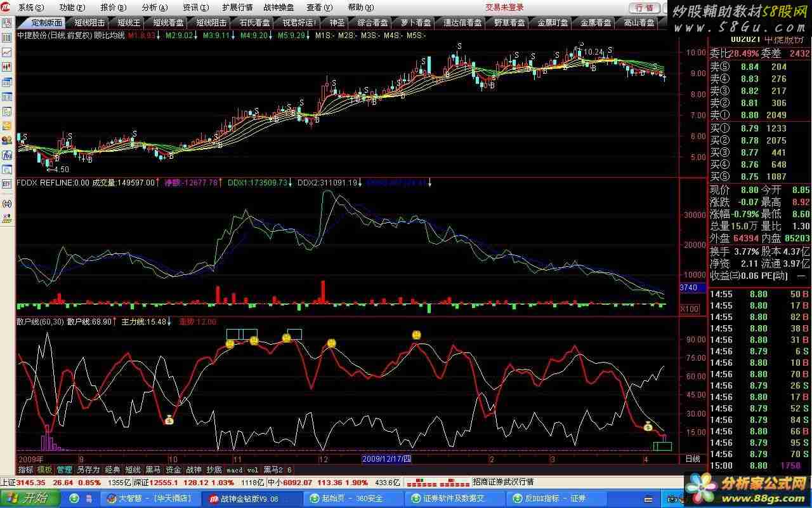Click the Windows 开始 start button
The height and width of the screenshot is (508, 812).
(x=29, y=498)
